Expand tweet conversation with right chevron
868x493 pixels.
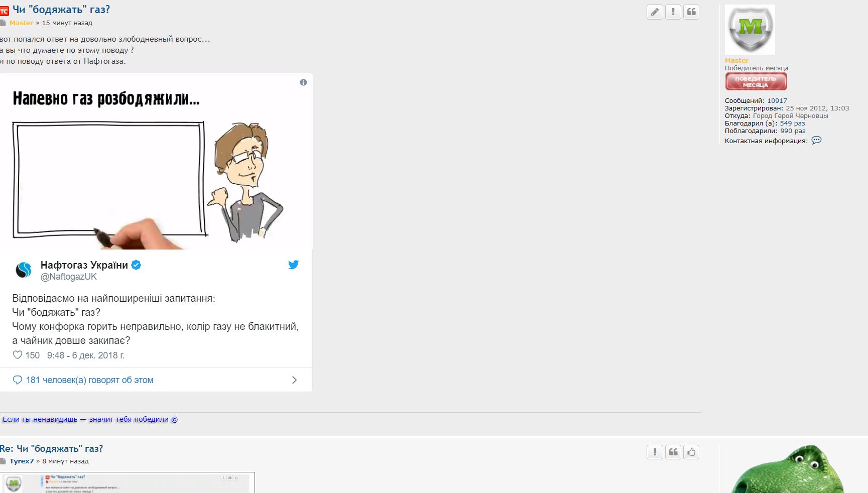click(294, 380)
